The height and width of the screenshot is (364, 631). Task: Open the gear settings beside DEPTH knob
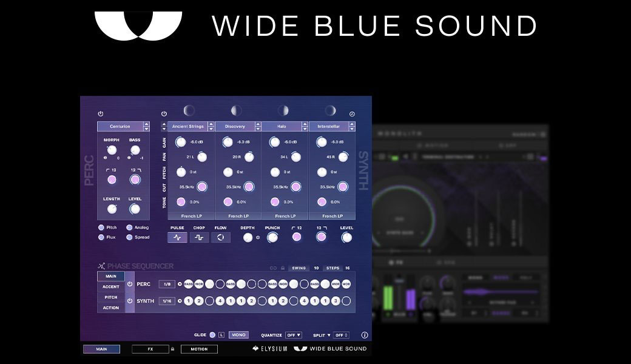[x=257, y=238]
